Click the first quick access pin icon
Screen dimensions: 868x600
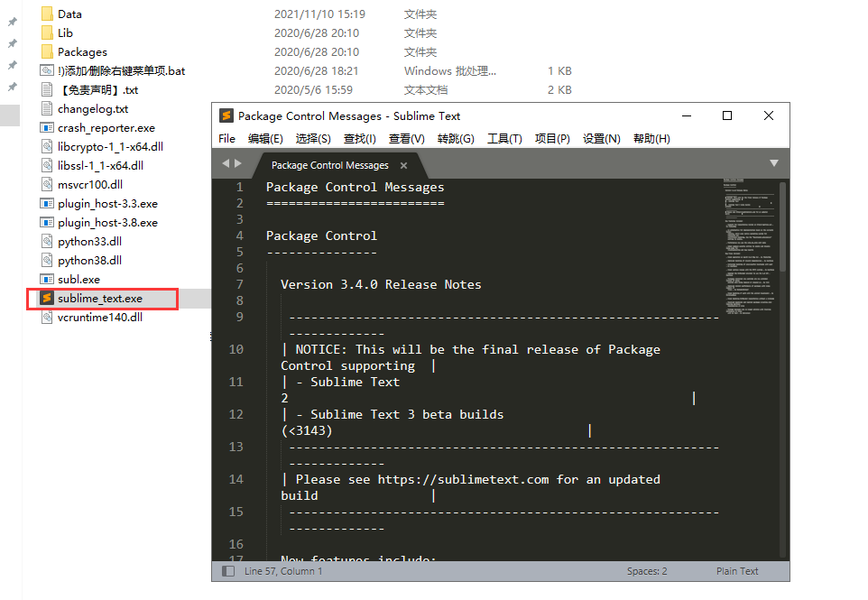click(x=12, y=23)
